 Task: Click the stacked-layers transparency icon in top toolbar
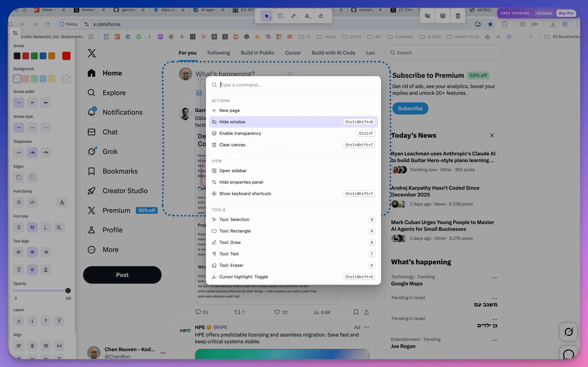pos(443,16)
